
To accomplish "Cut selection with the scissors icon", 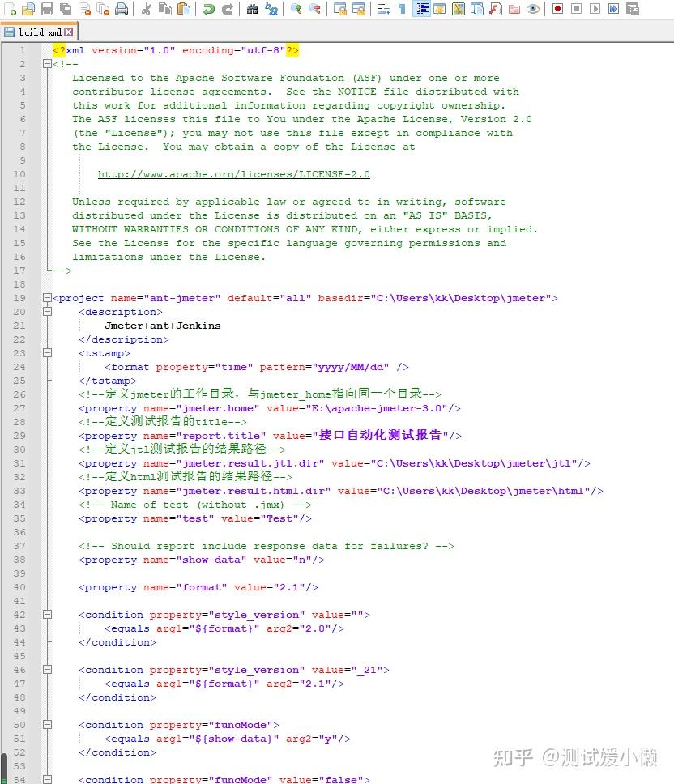I will coord(146,8).
